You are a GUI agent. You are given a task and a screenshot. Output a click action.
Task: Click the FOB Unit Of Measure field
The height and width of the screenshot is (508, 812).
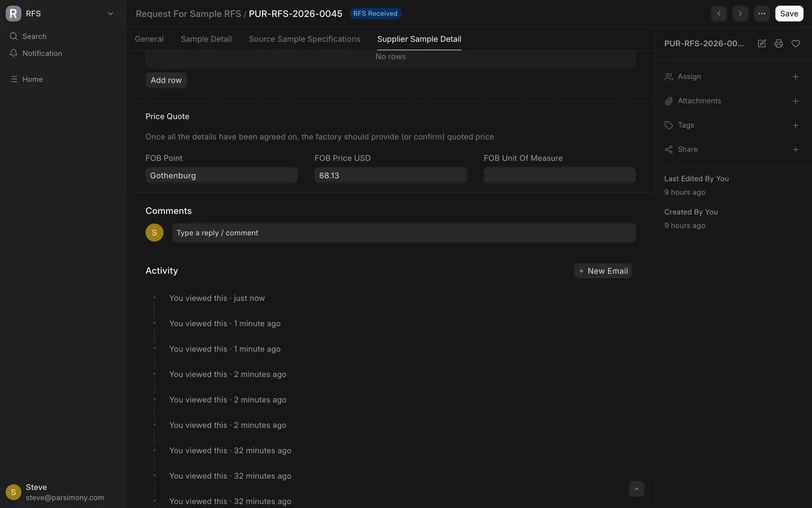click(560, 175)
